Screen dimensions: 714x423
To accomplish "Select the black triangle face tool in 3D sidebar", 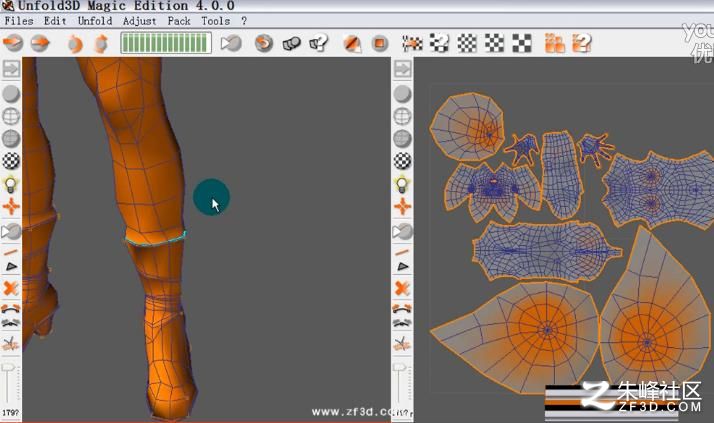I will [11, 266].
